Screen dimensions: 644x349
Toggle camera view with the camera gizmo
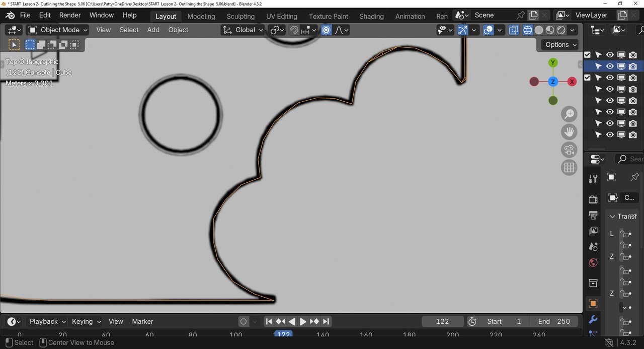tap(569, 150)
